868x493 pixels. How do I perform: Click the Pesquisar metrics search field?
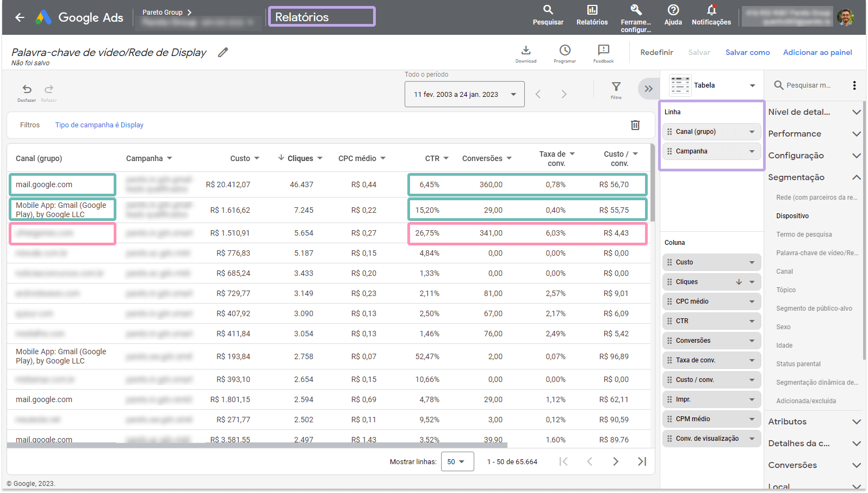808,85
